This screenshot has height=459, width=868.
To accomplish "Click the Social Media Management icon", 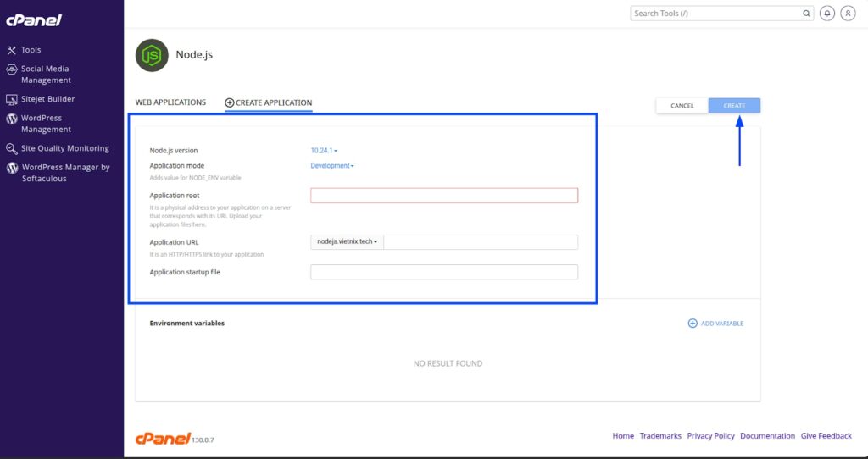I will 12,69.
